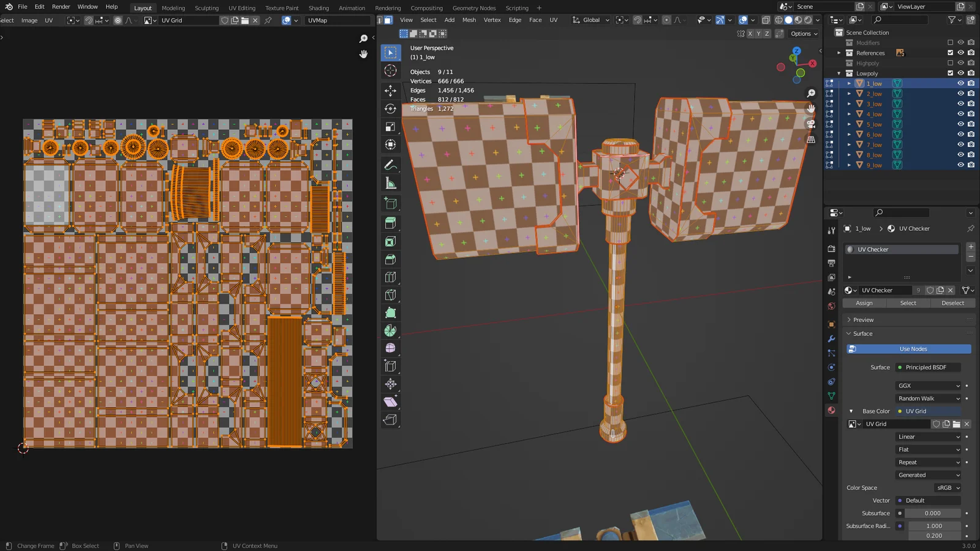This screenshot has height=551, width=980.
Task: Collapse the Lowpoly collection
Action: point(839,73)
